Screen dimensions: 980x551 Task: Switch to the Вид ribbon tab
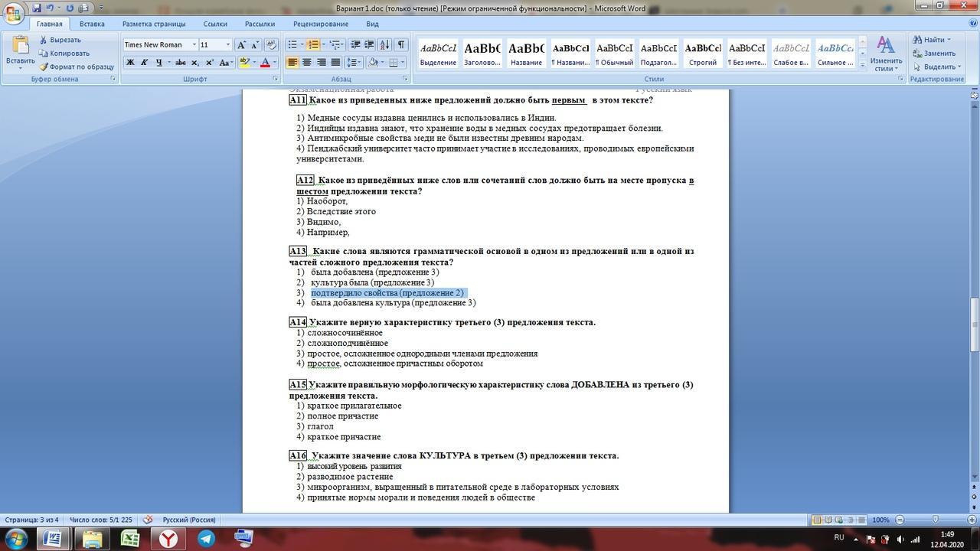click(372, 24)
